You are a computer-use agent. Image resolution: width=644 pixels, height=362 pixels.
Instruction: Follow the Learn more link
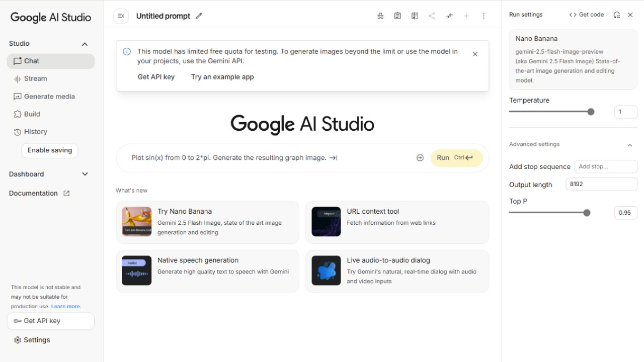tap(65, 307)
